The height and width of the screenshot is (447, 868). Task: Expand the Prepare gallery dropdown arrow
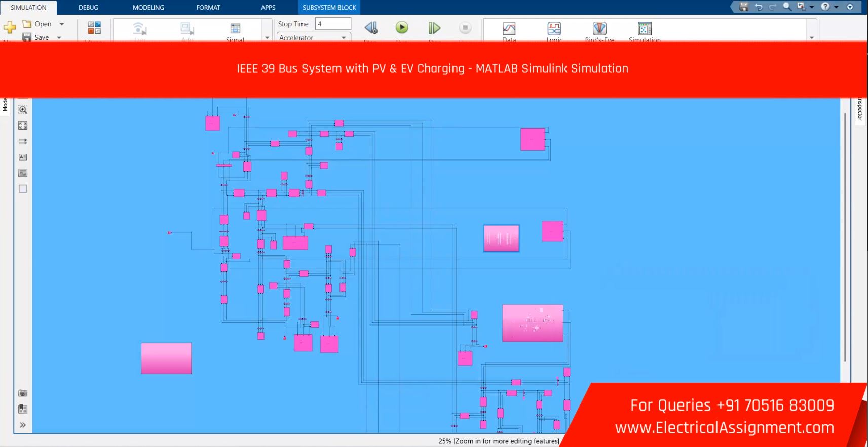[267, 37]
